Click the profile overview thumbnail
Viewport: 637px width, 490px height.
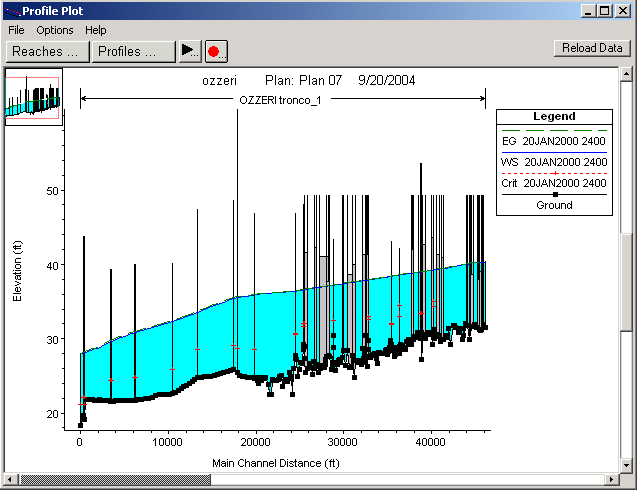[x=34, y=97]
